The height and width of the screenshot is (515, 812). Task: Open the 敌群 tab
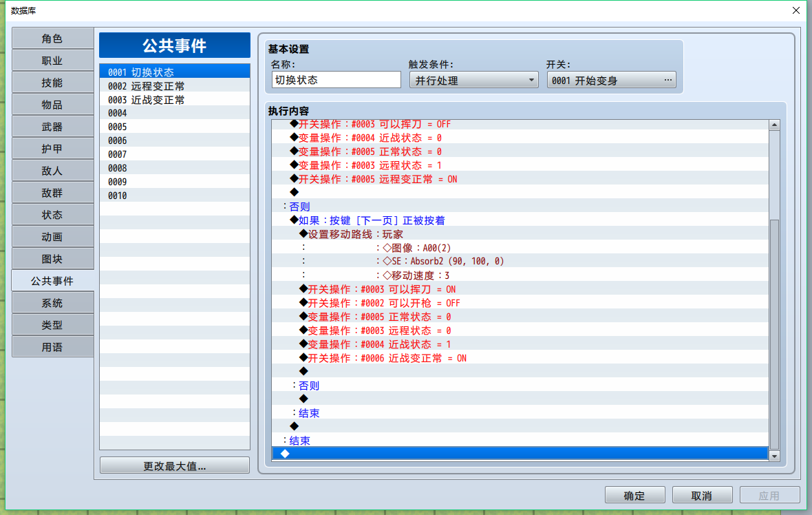tap(52, 193)
